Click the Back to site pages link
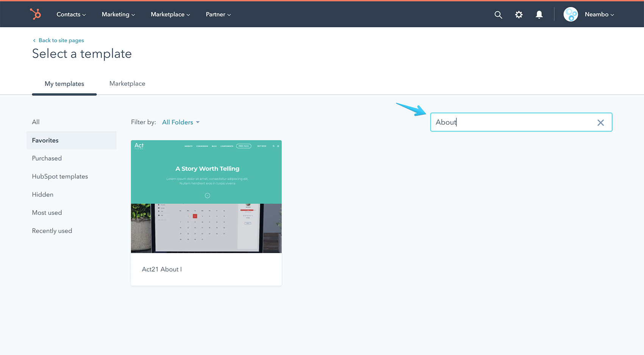Image resolution: width=644 pixels, height=355 pixels. pyautogui.click(x=61, y=40)
